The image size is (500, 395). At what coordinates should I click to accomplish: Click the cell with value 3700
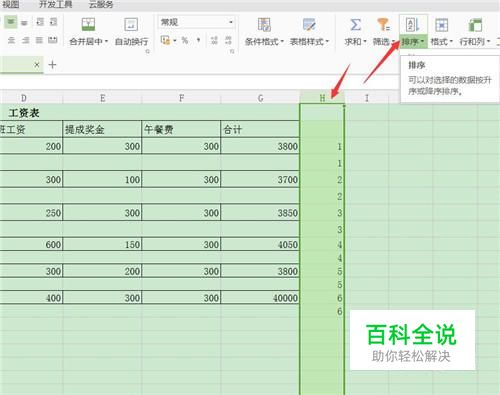pyautogui.click(x=260, y=179)
